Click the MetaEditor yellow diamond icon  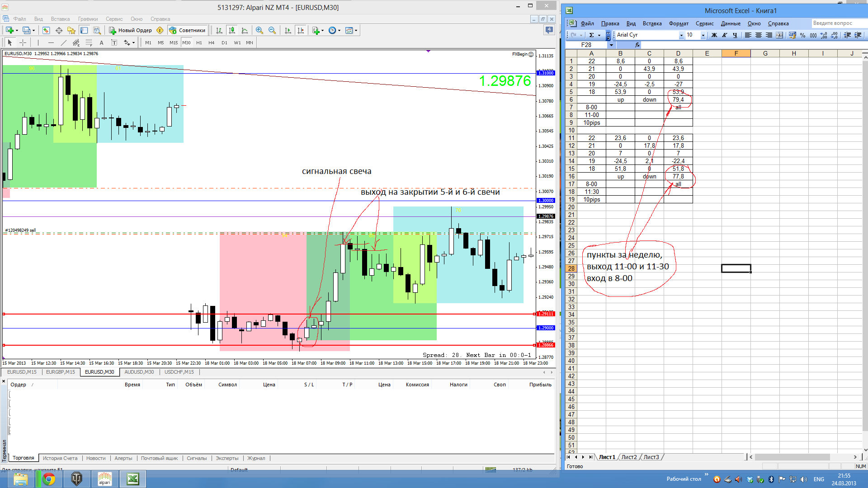pyautogui.click(x=160, y=30)
